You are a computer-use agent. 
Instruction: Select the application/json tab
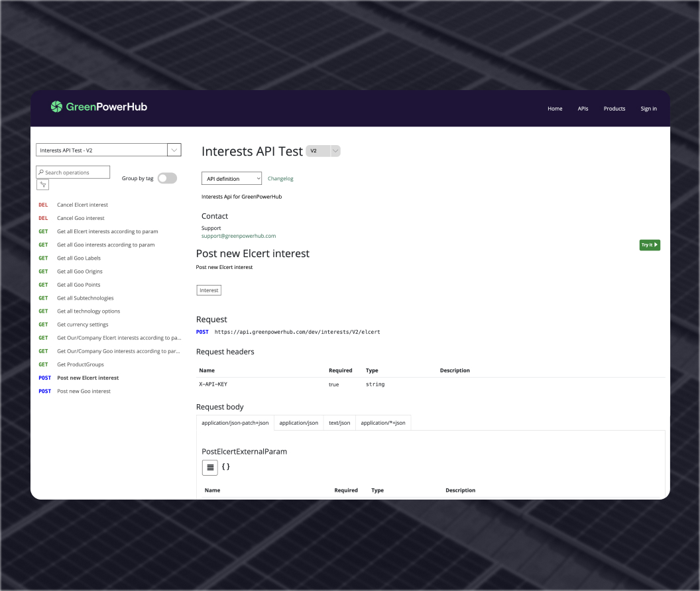pyautogui.click(x=298, y=423)
